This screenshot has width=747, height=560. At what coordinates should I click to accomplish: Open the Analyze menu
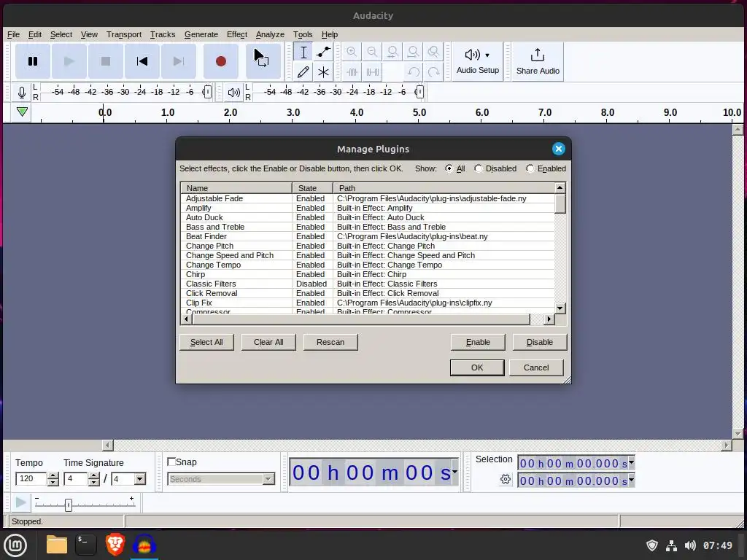[x=270, y=34]
